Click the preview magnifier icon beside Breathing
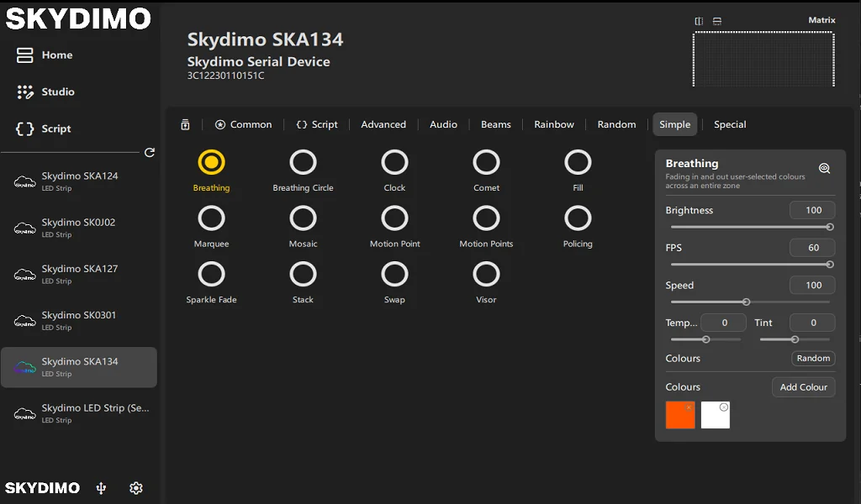The height and width of the screenshot is (504, 861). (824, 168)
